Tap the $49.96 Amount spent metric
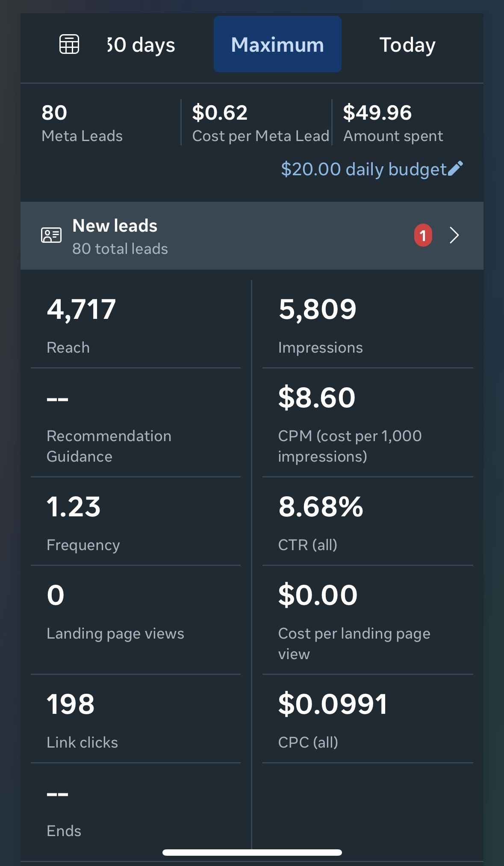Viewport: 504px width, 866px height. [x=392, y=123]
